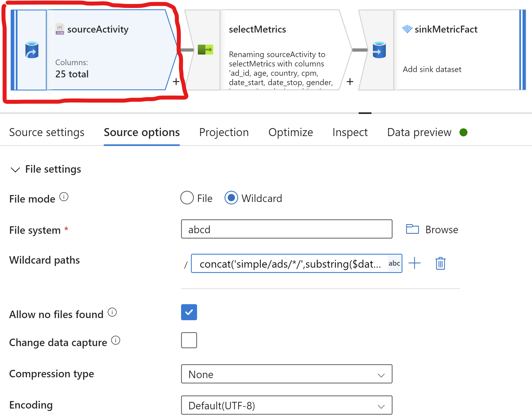
Task: Click the green Data preview status indicator
Action: tap(463, 132)
